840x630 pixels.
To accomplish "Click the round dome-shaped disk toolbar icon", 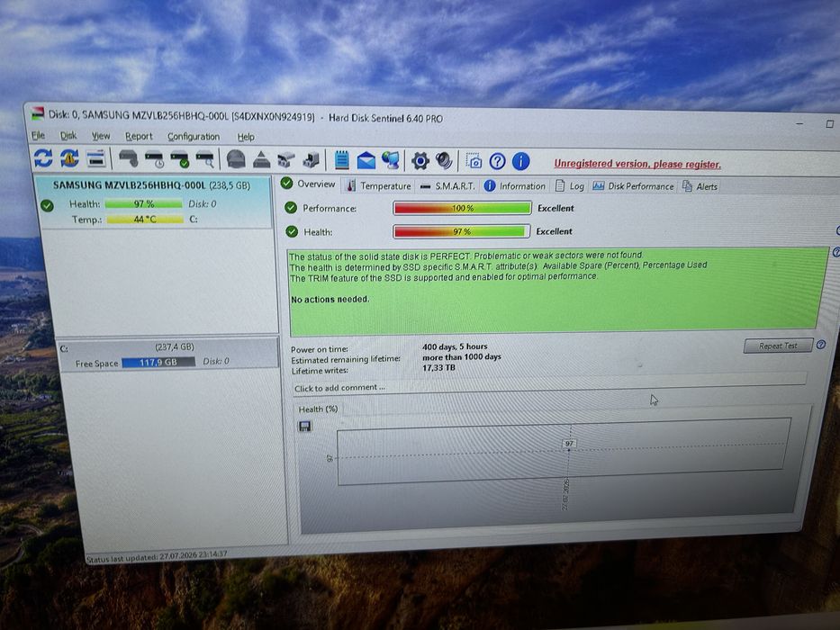I will (236, 159).
